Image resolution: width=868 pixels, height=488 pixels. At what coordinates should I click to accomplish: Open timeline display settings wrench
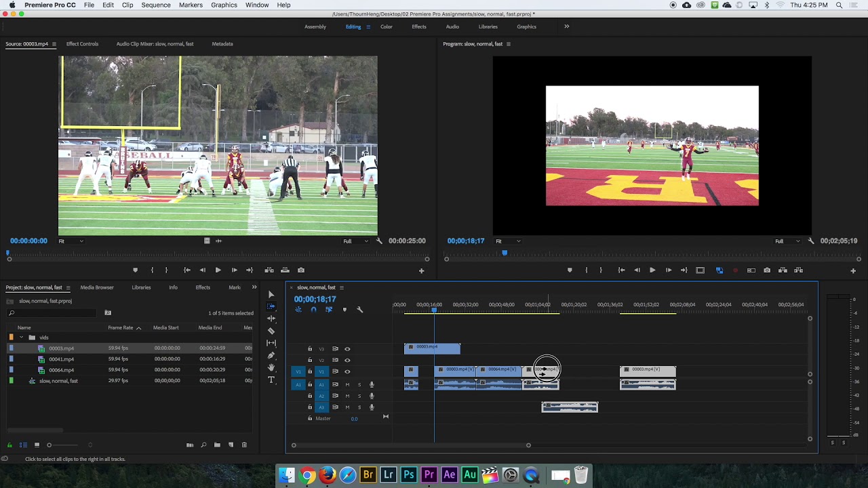pos(359,310)
